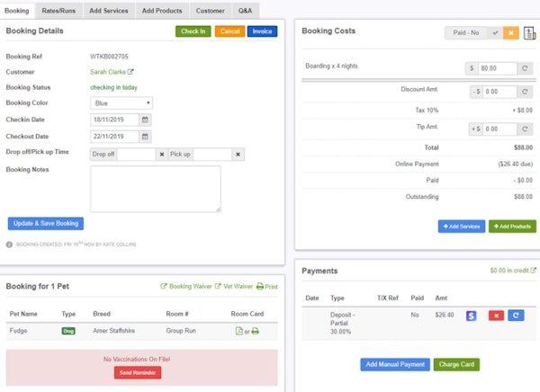Click the blue Add Services button

(x=462, y=227)
